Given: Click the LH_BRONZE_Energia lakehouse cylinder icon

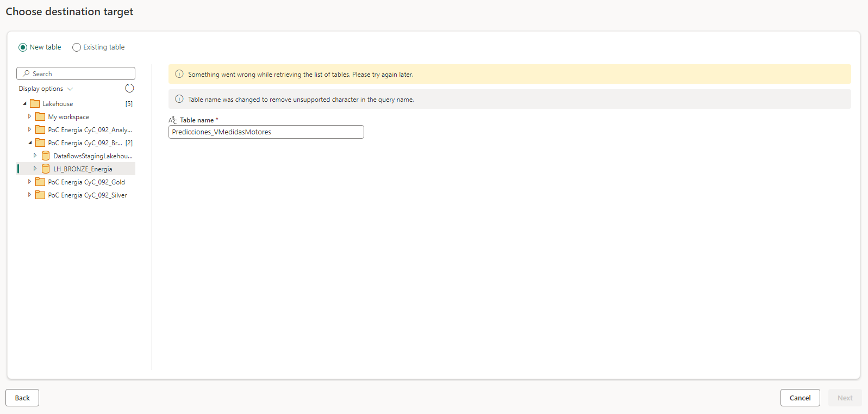Looking at the screenshot, I should (46, 169).
